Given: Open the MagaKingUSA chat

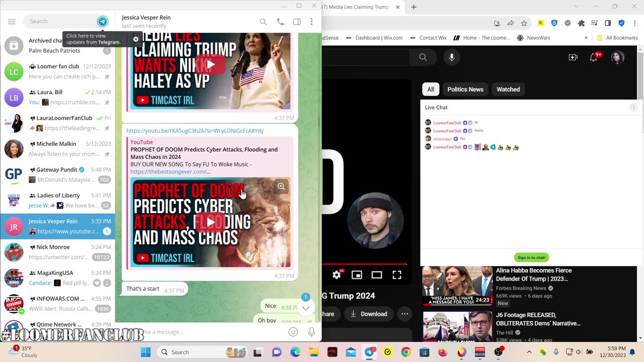Looking at the screenshot, I should click(57, 278).
